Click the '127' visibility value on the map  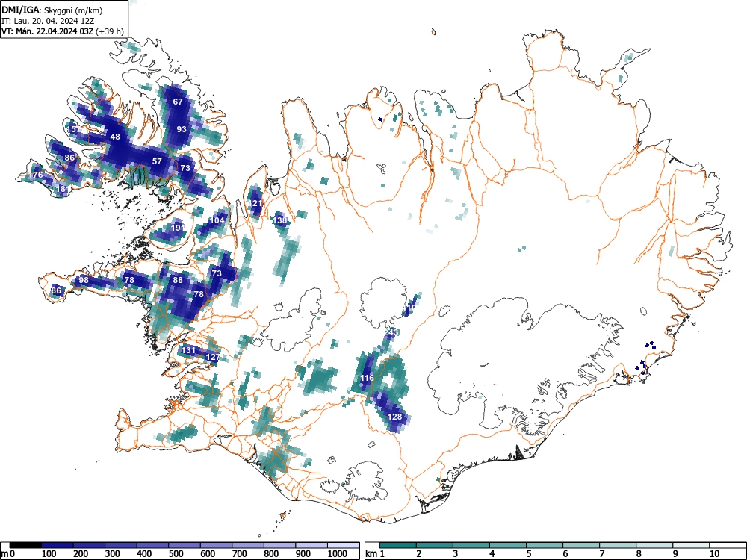click(212, 357)
